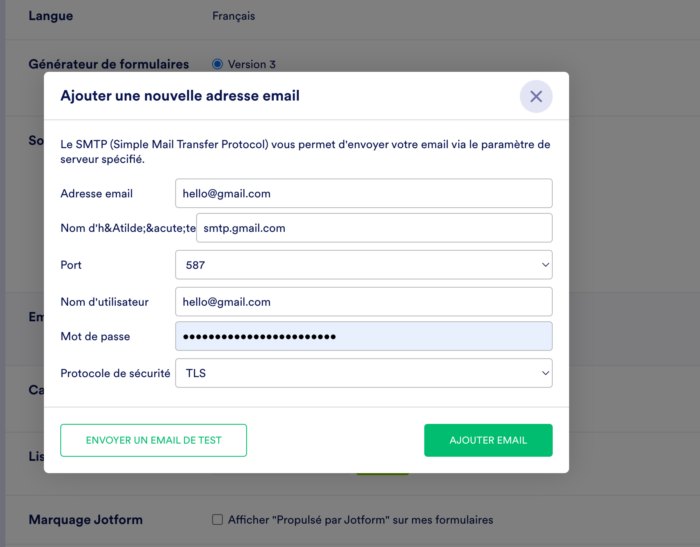Click the "Adresse email" field label
The height and width of the screenshot is (547, 700).
click(97, 194)
